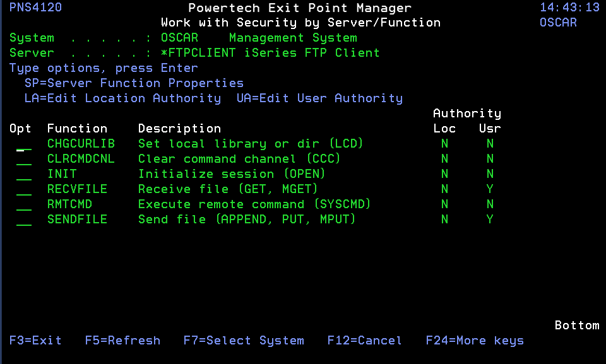This screenshot has width=606, height=364.
Task: Select the Opt input beside INIT
Action: click(24, 174)
